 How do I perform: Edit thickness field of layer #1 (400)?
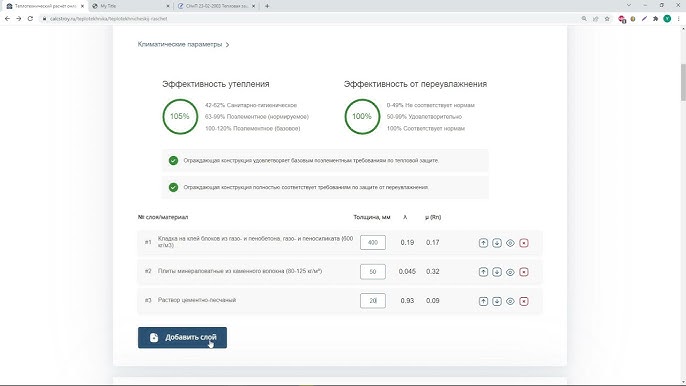click(x=373, y=242)
